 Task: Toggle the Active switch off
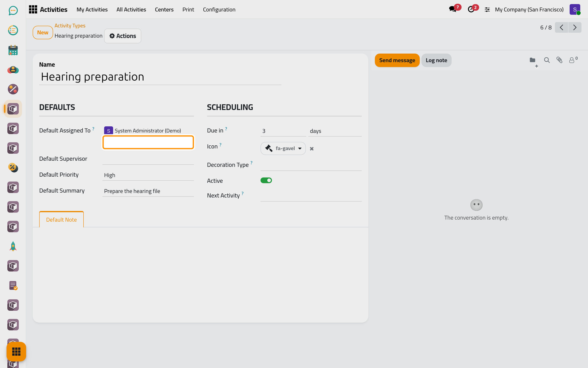point(266,180)
